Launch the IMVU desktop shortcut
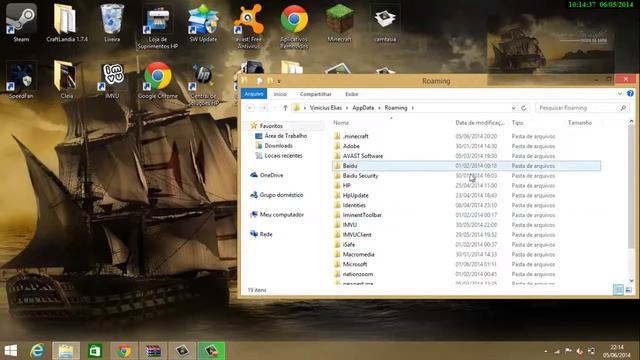Viewport: 640px width, 360px height. point(112,80)
